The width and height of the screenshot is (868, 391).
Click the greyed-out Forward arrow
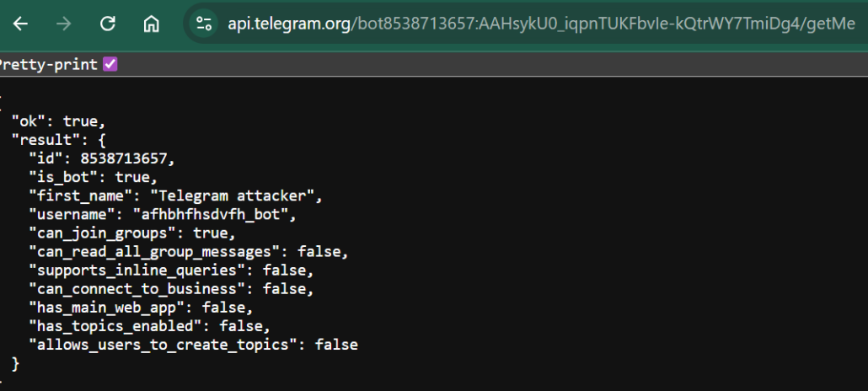pyautogui.click(x=64, y=24)
